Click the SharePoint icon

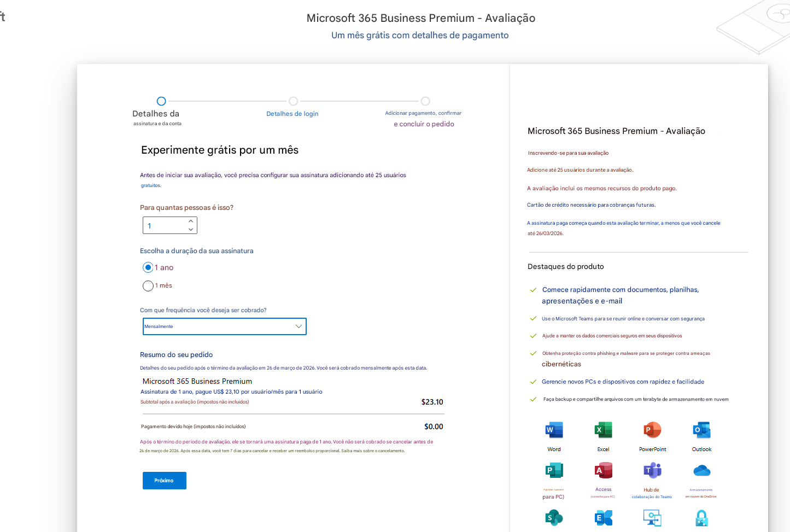pyautogui.click(x=554, y=517)
